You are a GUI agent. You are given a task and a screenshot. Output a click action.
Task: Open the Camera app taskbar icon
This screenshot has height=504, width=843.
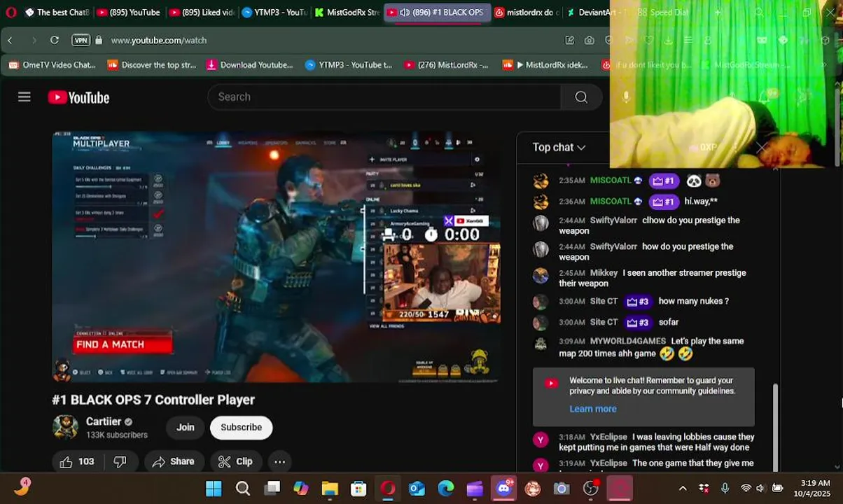562,489
